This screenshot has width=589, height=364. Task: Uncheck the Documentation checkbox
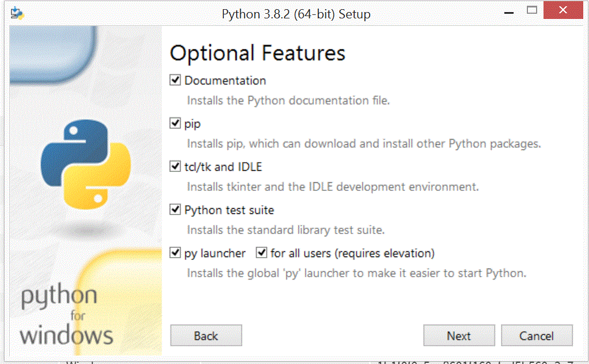click(x=175, y=80)
